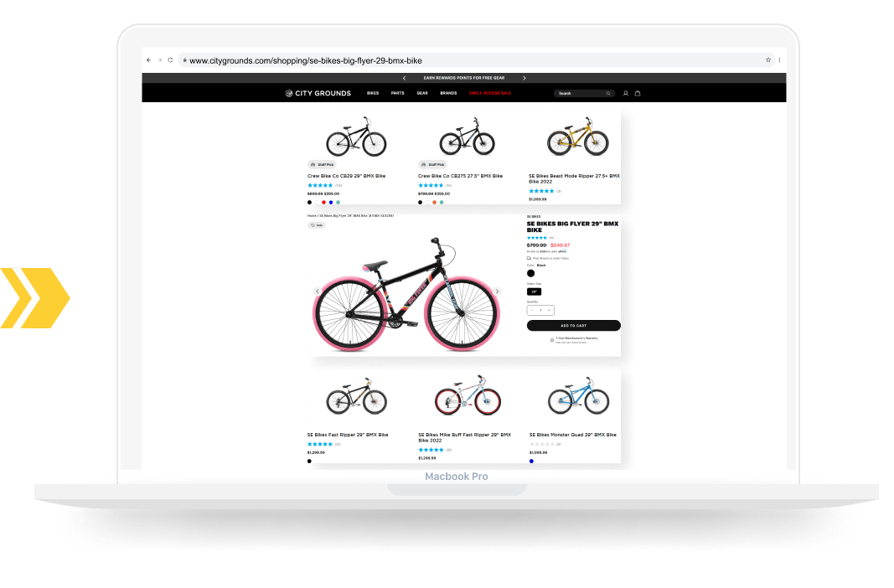
Task: Bookmark the page using the star icon
Action: pos(767,59)
